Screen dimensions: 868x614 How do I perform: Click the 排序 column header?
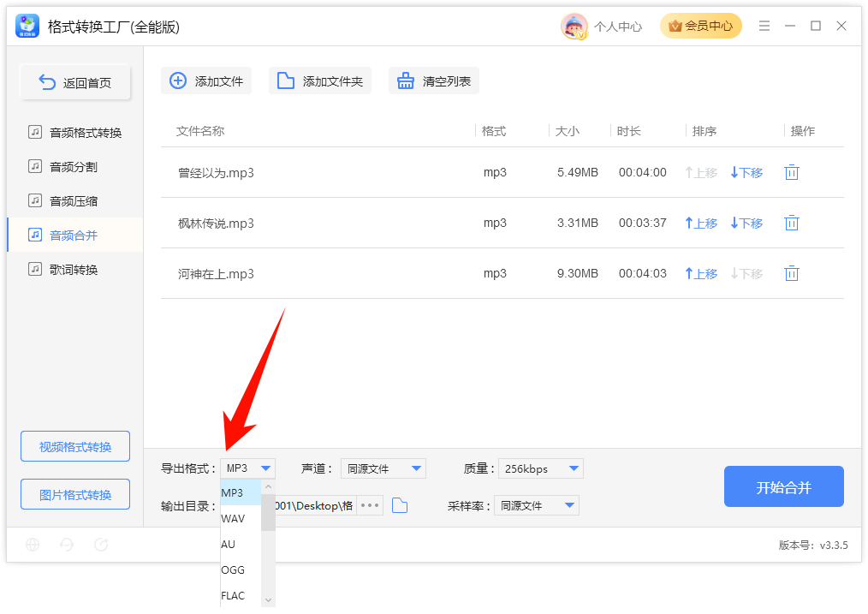point(705,131)
